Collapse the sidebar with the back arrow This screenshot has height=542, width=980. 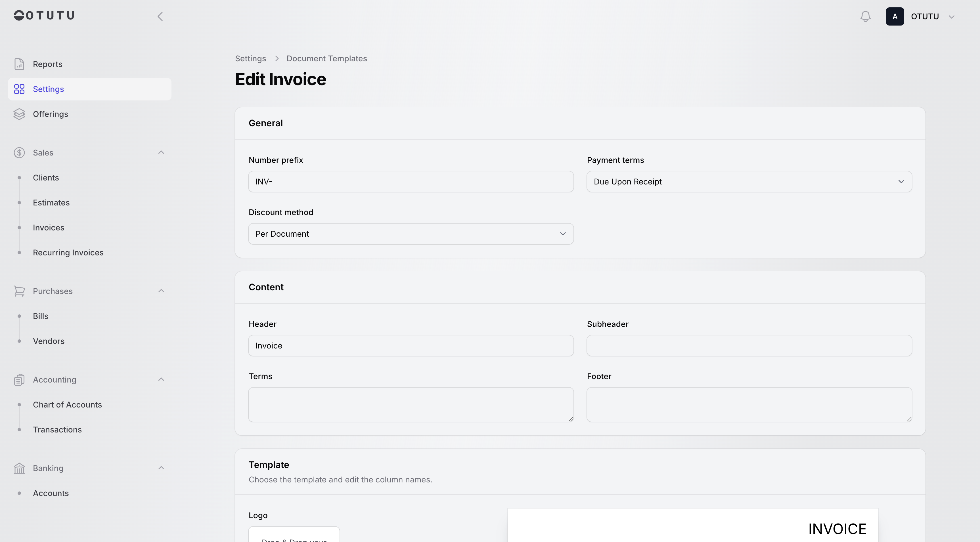tap(160, 16)
